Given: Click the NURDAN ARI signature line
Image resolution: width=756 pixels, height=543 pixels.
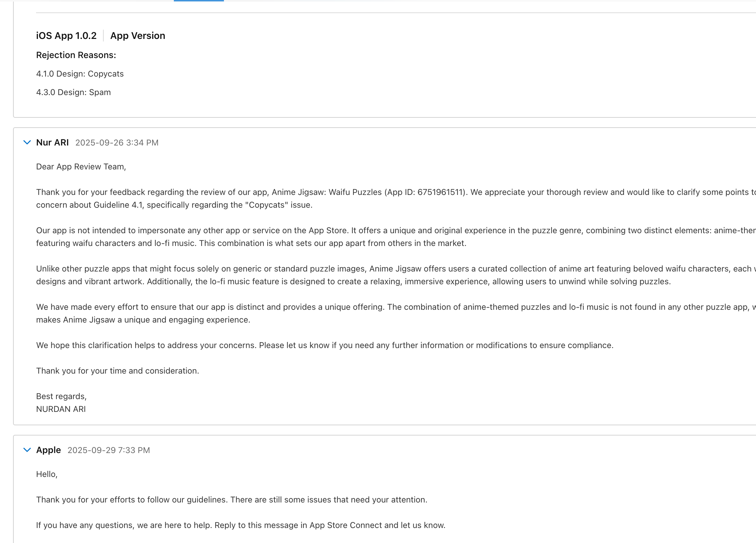Looking at the screenshot, I should [x=61, y=409].
